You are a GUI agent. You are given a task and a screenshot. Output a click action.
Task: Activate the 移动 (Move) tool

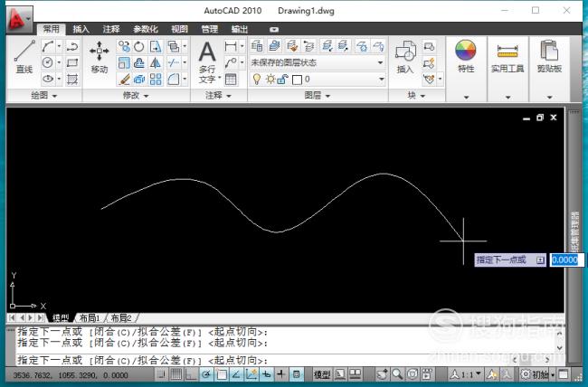click(x=99, y=56)
